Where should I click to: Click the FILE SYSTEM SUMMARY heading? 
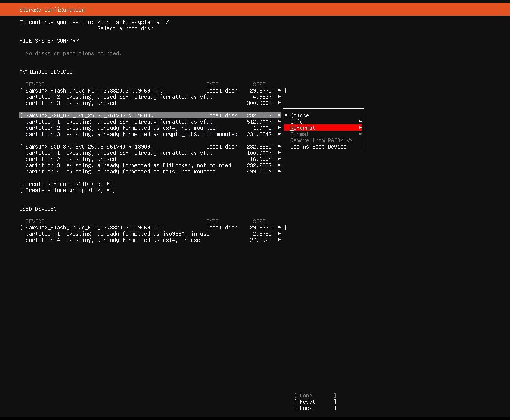pyautogui.click(x=49, y=41)
